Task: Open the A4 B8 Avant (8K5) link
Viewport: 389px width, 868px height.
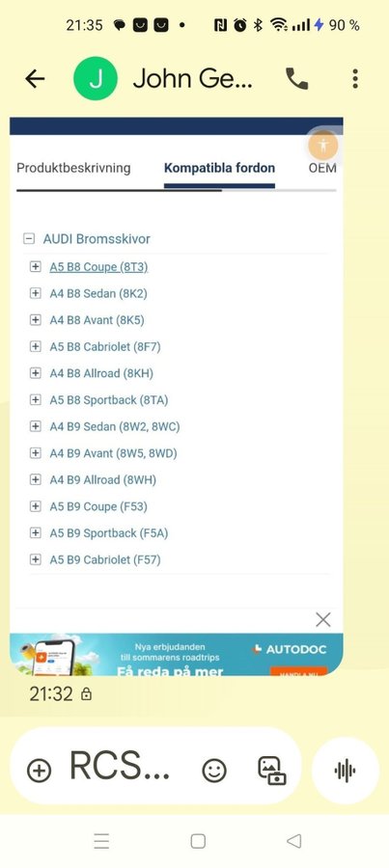Action: (x=97, y=320)
